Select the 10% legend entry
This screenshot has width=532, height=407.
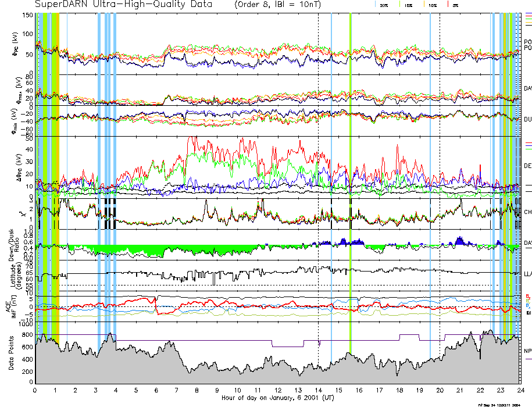pyautogui.click(x=433, y=5)
